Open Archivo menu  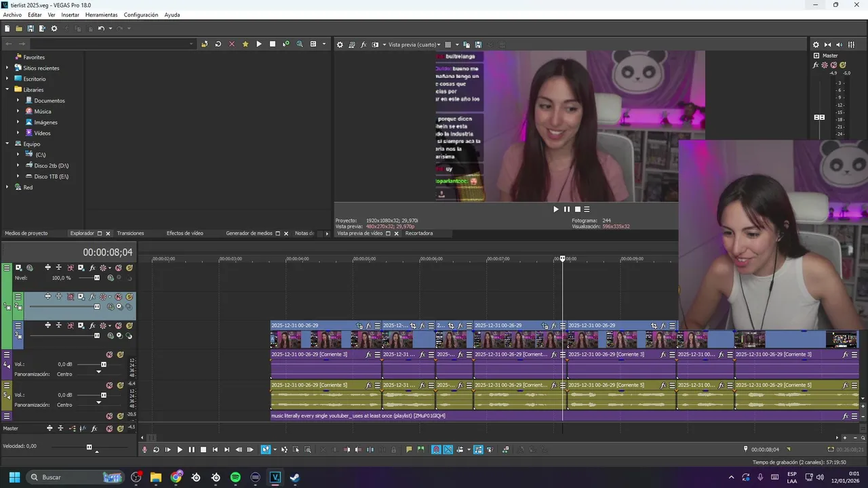click(12, 15)
